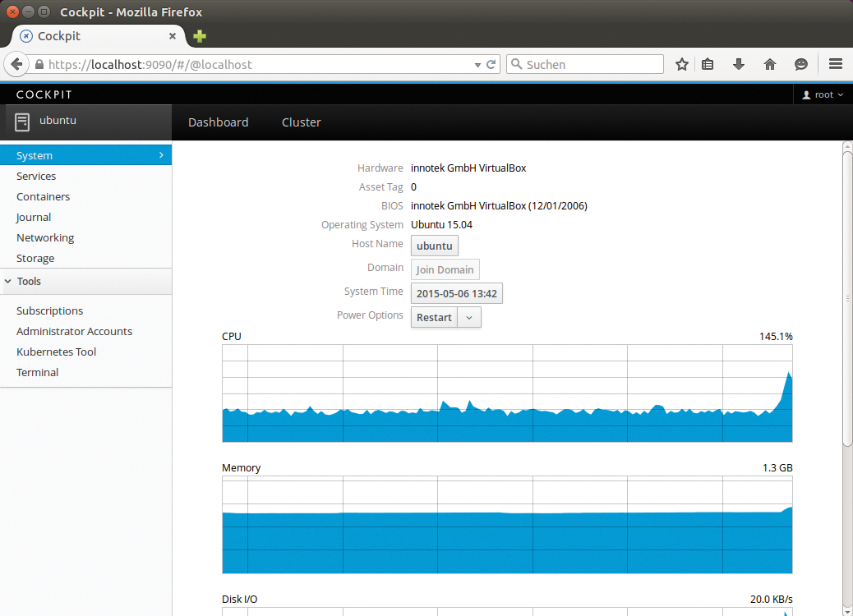The image size is (853, 616).
Task: Switch to the Dashboard tab
Action: tap(218, 122)
